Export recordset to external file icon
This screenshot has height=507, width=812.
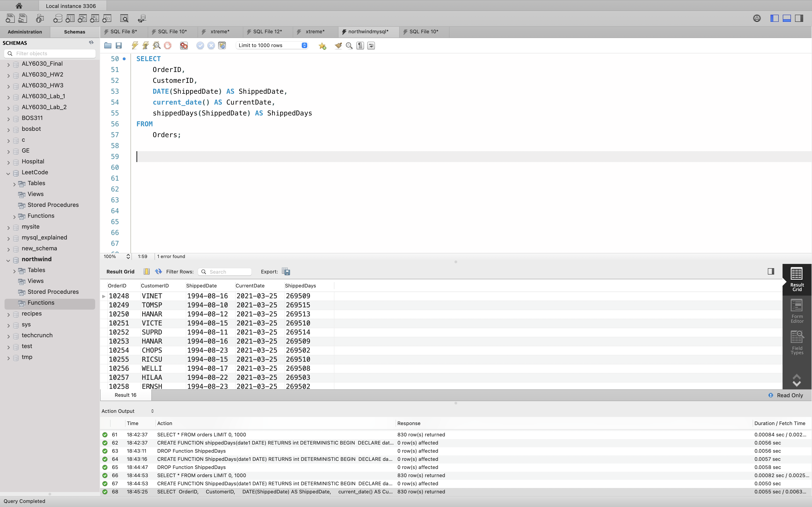pos(286,272)
